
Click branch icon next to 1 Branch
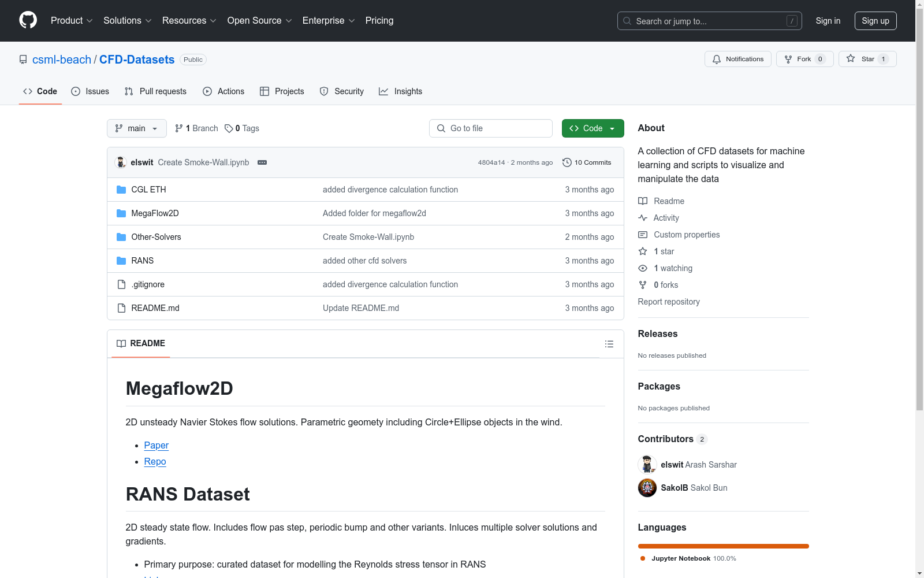click(179, 128)
